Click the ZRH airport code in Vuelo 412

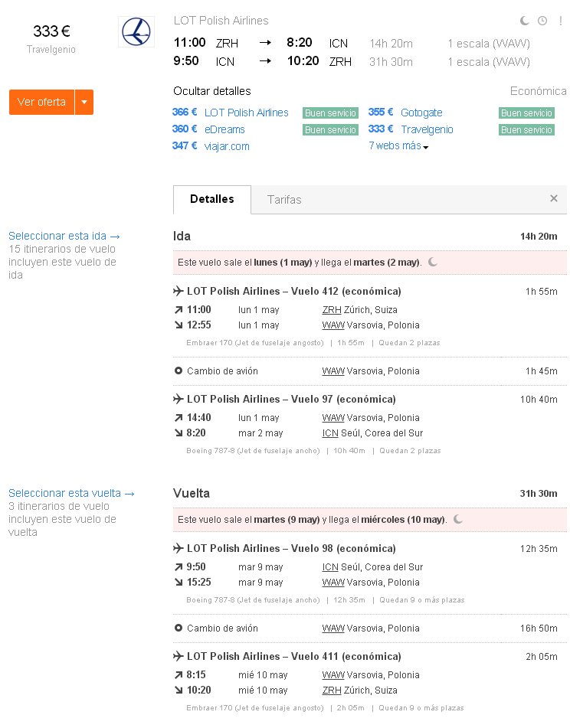332,310
